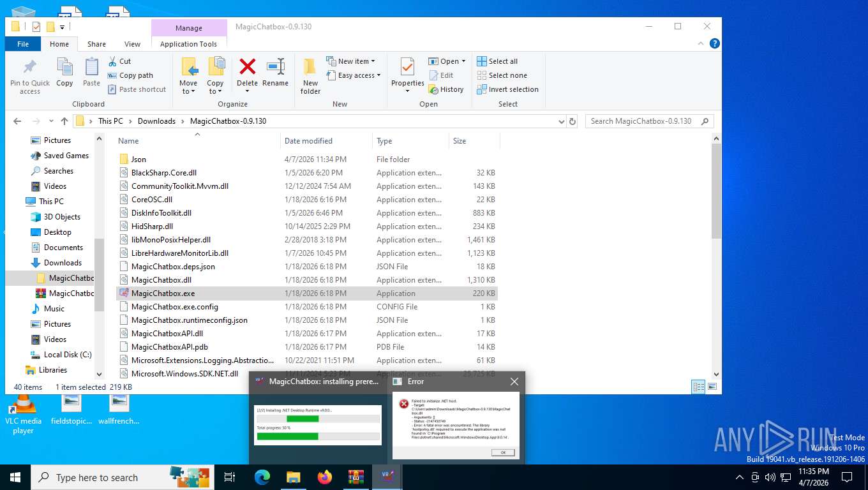Open the notification center icon

[847, 477]
